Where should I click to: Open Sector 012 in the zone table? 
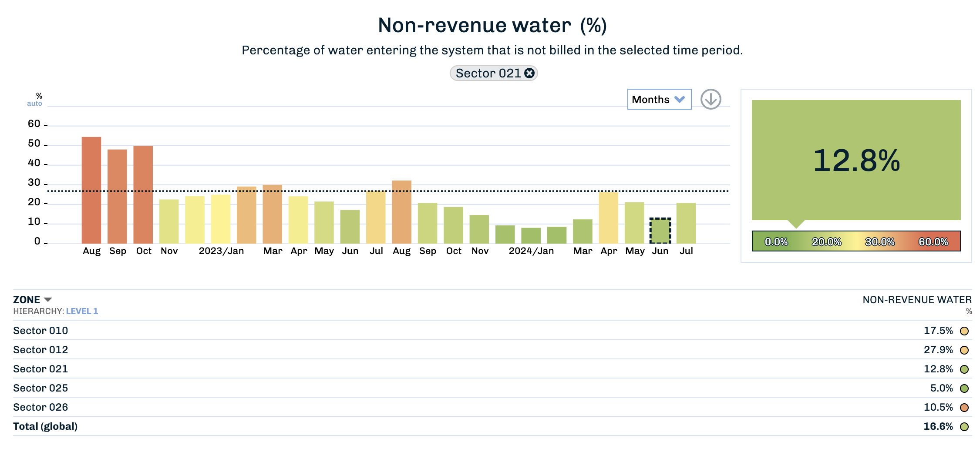click(40, 350)
